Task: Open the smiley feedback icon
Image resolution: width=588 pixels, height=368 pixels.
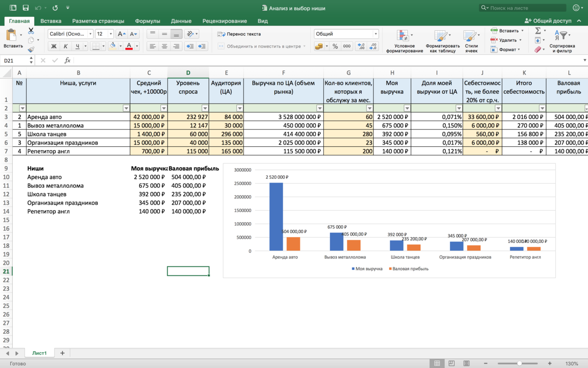Action: [x=576, y=8]
